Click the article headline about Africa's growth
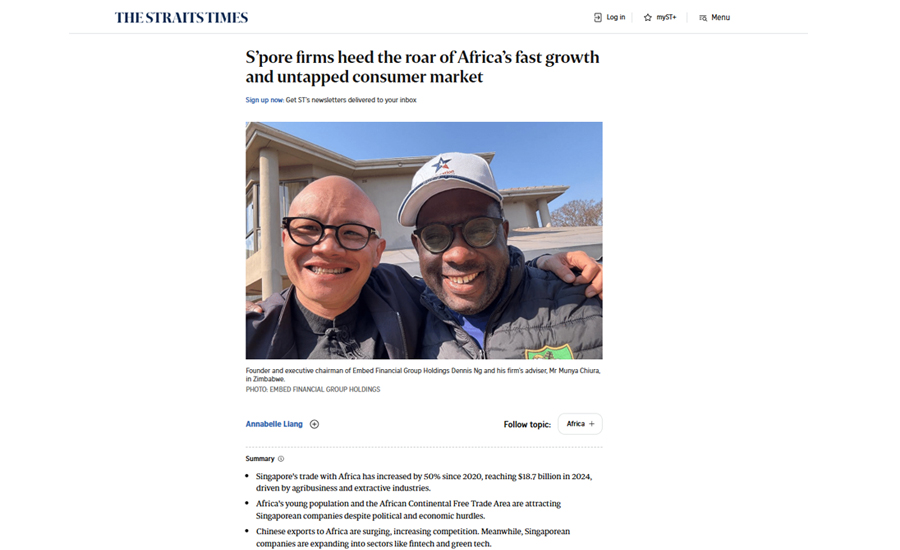The width and height of the screenshot is (900, 550). [422, 67]
